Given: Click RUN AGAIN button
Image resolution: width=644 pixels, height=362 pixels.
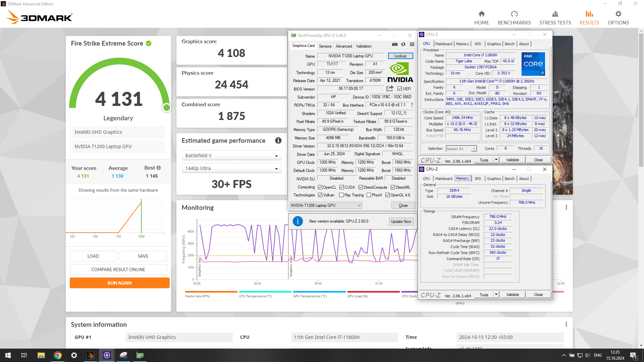Looking at the screenshot, I should point(119,283).
